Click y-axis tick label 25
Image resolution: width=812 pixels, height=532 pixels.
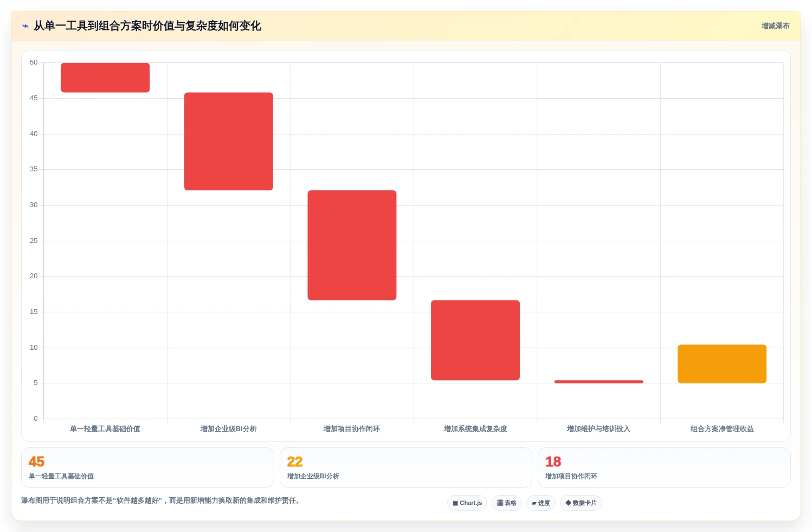point(34,241)
